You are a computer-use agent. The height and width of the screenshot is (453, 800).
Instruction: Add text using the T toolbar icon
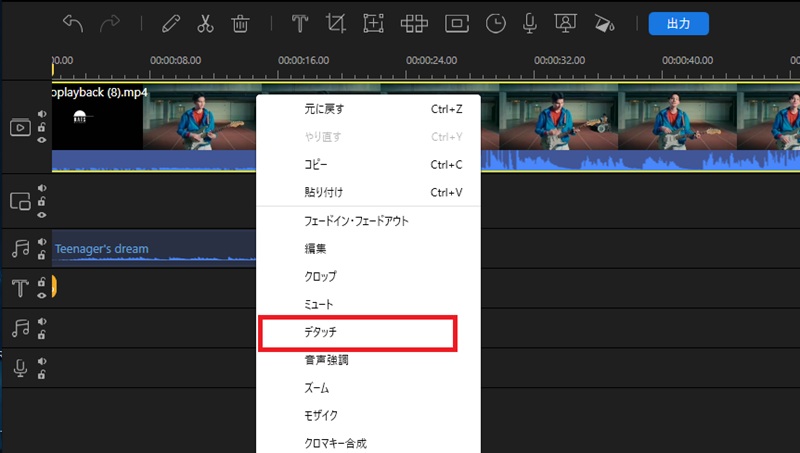click(299, 23)
